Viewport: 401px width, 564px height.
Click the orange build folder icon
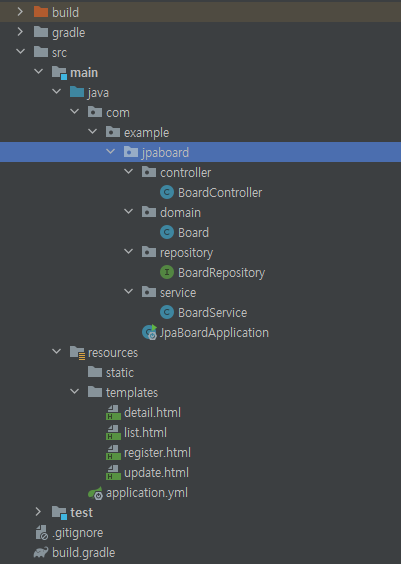pyautogui.click(x=41, y=12)
